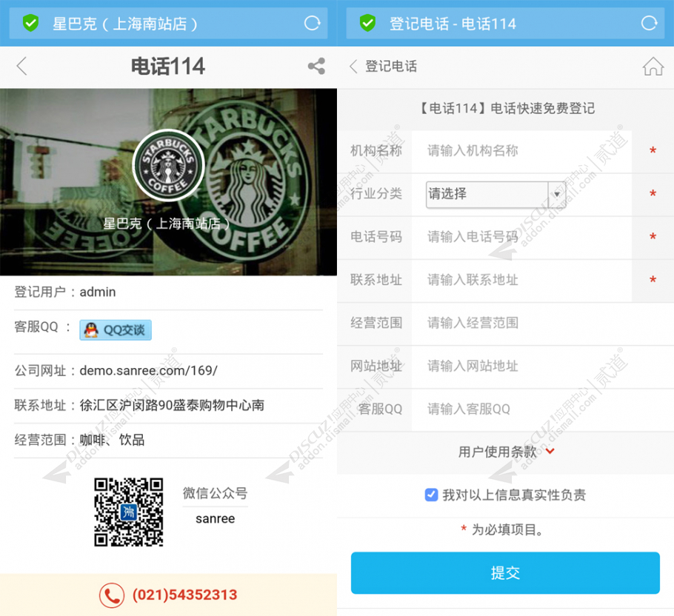
Task: Start chat with QQ交谈 button
Action: coord(116,330)
